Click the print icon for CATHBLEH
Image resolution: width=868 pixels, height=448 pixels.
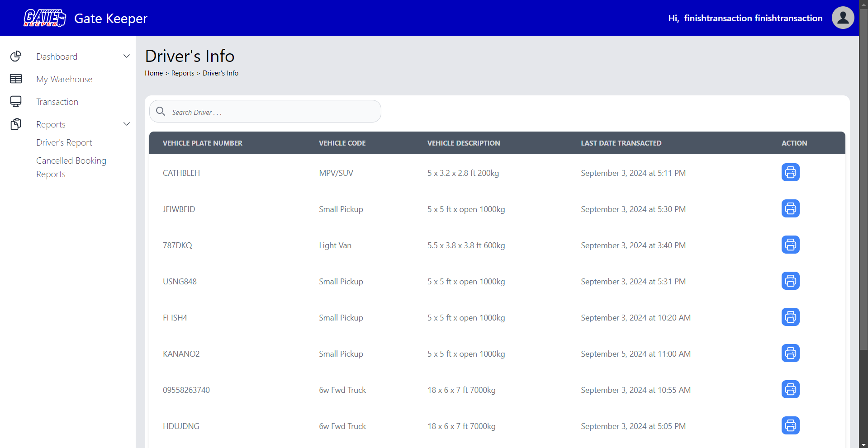tap(790, 172)
